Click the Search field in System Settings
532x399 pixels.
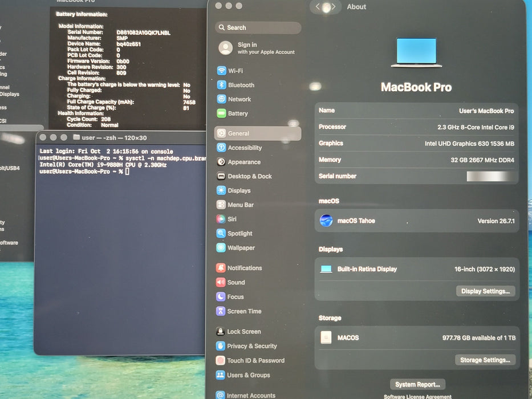(258, 27)
